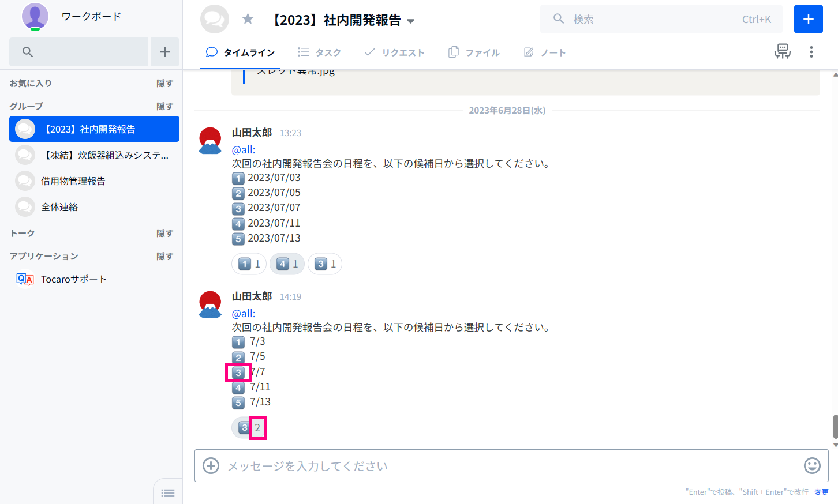The height and width of the screenshot is (504, 838).
Task: Click the scrollbar down arrow
Action: click(x=835, y=445)
